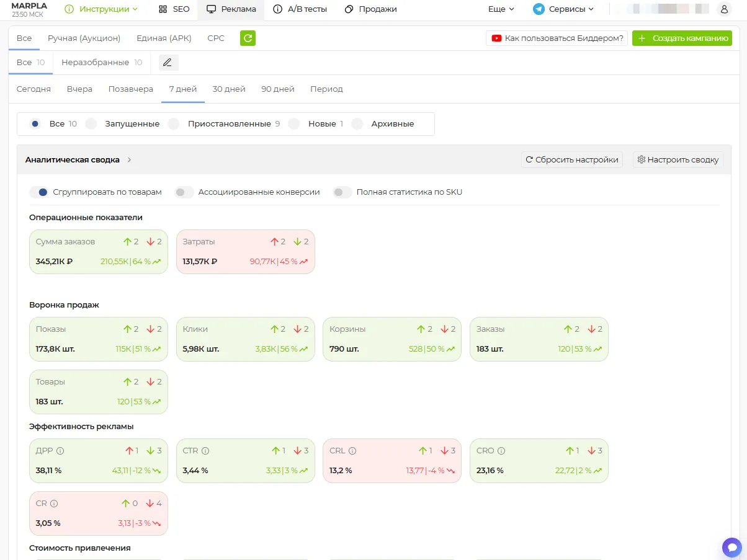The height and width of the screenshot is (560, 747).
Task: Click the info icon beside CRL
Action: [x=352, y=451]
